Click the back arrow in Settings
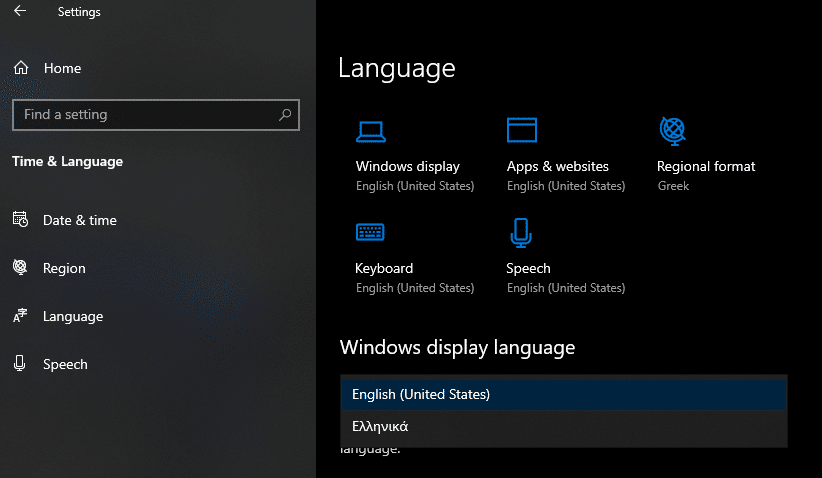Image resolution: width=822 pixels, height=478 pixels. point(20,10)
